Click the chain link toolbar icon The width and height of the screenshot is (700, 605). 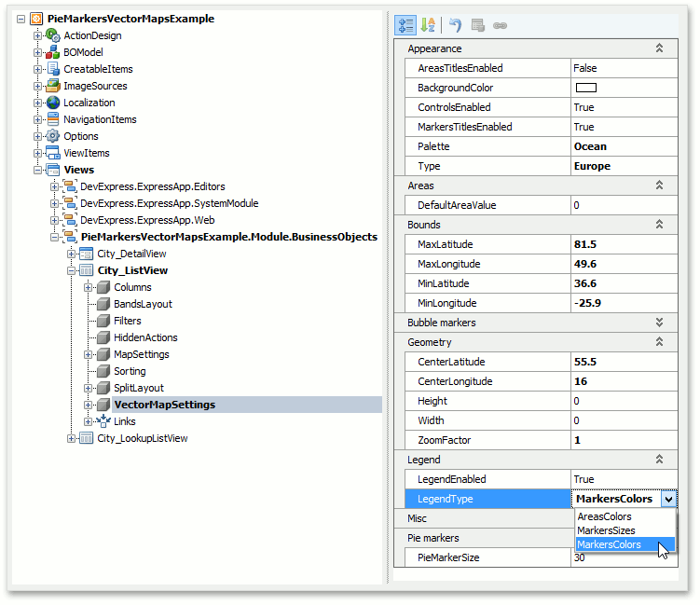click(500, 25)
